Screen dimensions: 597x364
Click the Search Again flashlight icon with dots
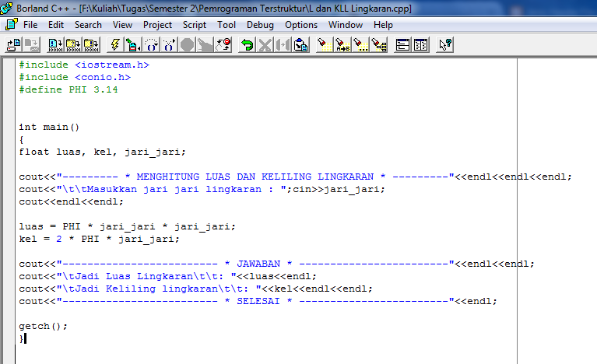tap(360, 45)
